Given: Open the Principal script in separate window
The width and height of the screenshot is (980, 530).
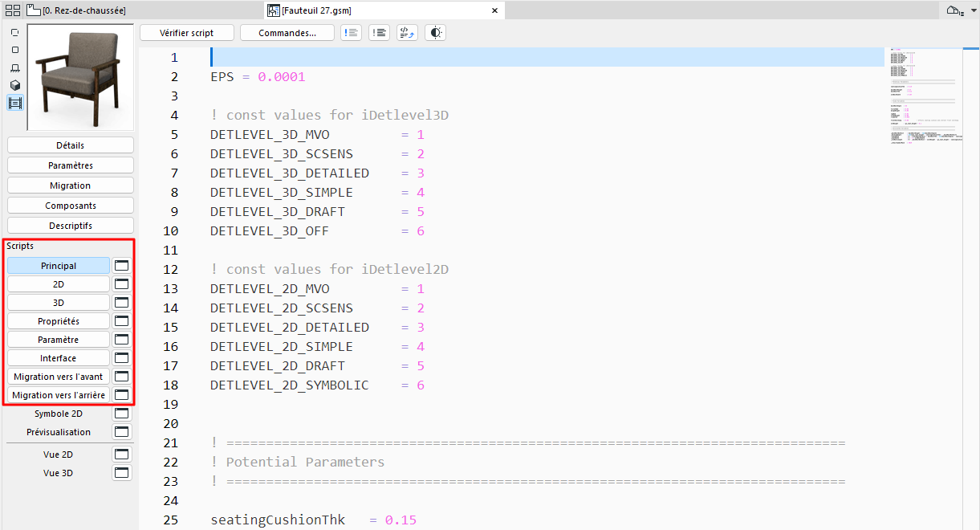Looking at the screenshot, I should point(121,264).
